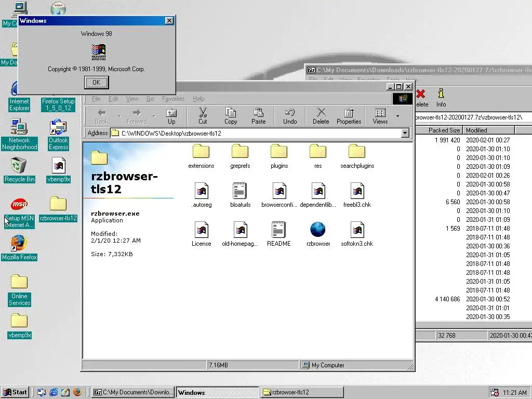
Task: Select the Network Neighborhood desktop icon
Action: point(19,135)
